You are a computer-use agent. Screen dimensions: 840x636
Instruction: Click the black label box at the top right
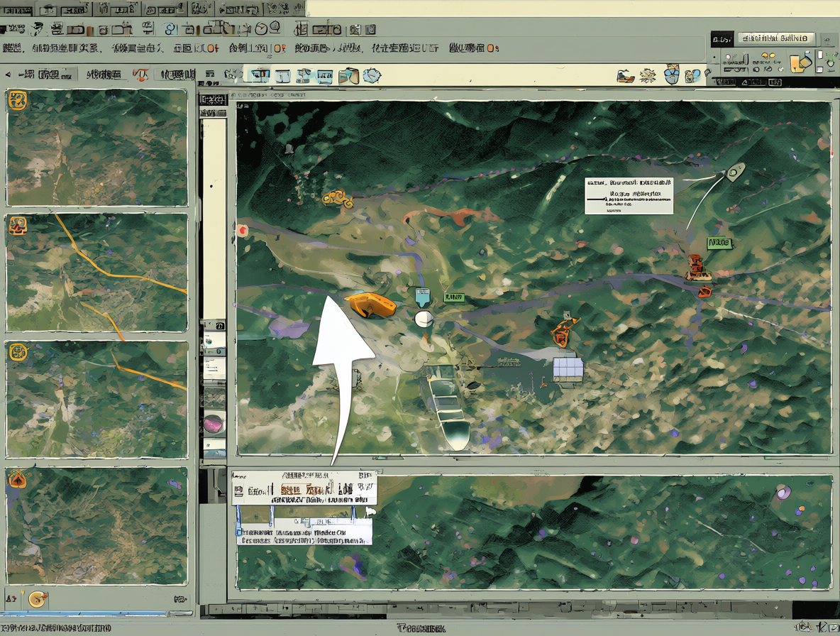[x=722, y=39]
